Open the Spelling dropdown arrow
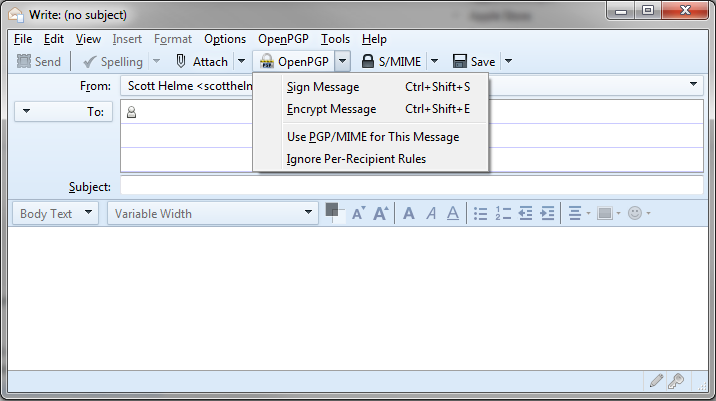This screenshot has width=716, height=401. 156,61
